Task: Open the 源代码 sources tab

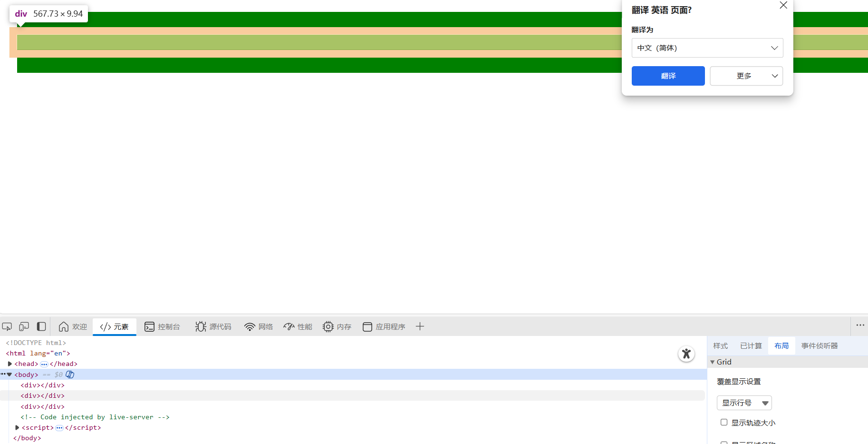Action: pyautogui.click(x=213, y=327)
